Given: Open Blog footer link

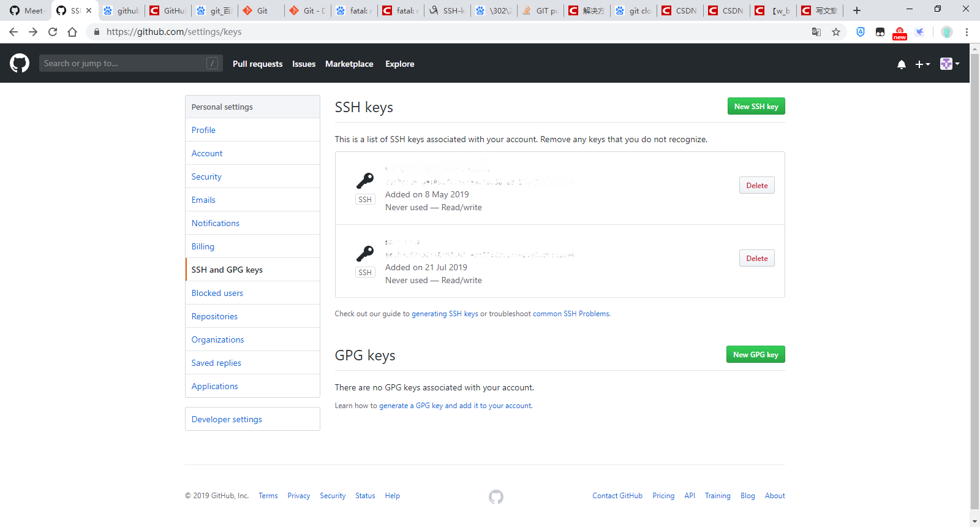Looking at the screenshot, I should tap(748, 496).
